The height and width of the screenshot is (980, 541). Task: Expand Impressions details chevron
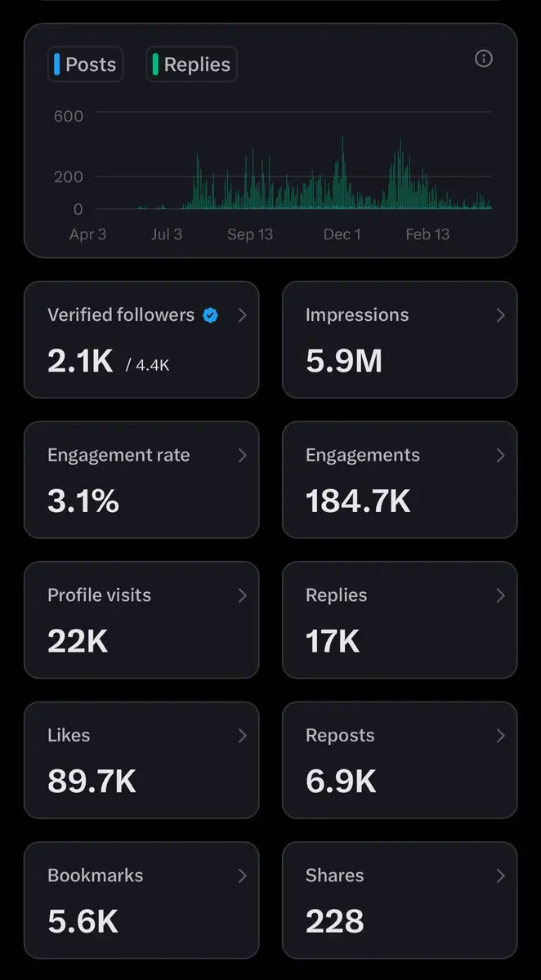500,315
